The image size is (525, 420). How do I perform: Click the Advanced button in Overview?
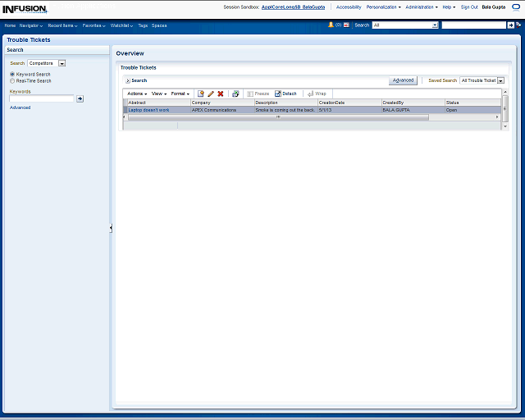point(403,80)
